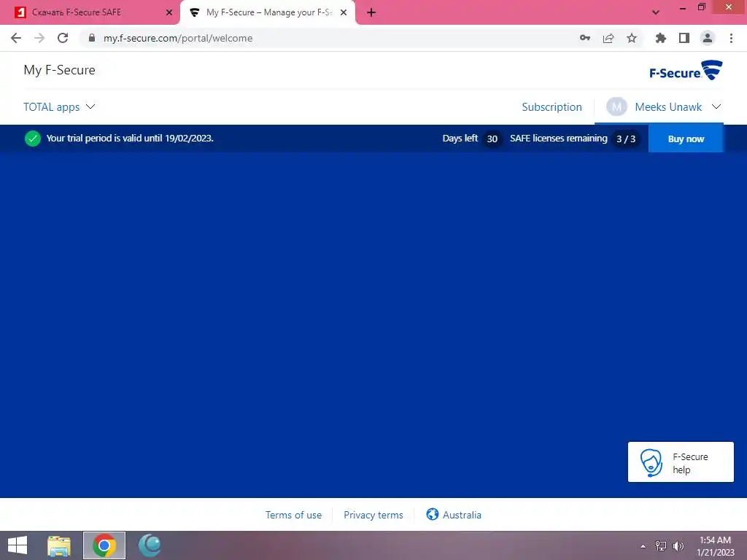Screen dimensions: 747x560
Task: Open Privacy terms link
Action: pyautogui.click(x=373, y=515)
